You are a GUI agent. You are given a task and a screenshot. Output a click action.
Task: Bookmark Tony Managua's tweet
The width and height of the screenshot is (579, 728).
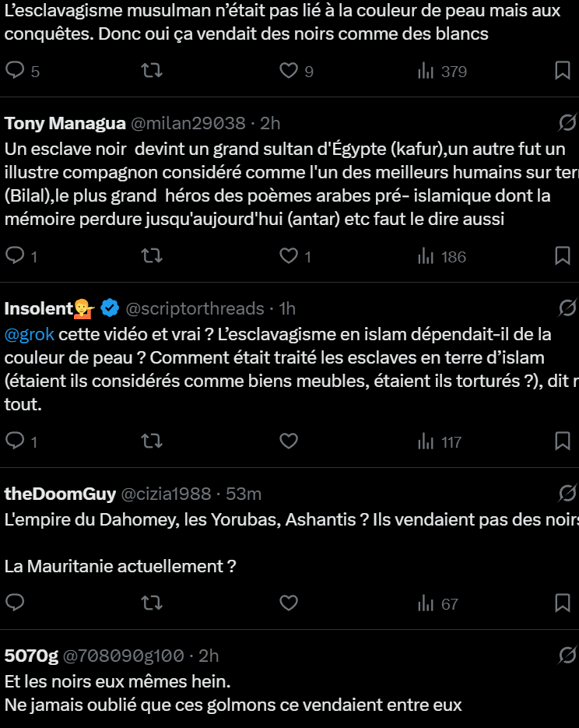(x=563, y=255)
